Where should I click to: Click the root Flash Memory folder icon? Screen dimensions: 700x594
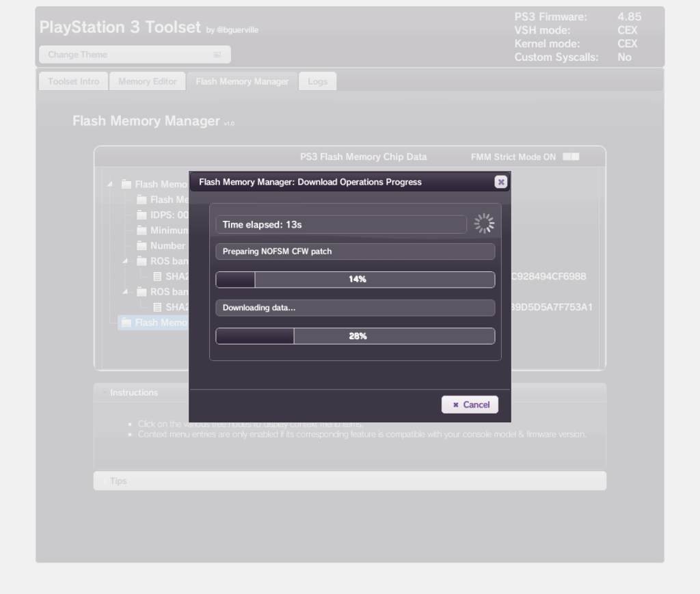[126, 185]
